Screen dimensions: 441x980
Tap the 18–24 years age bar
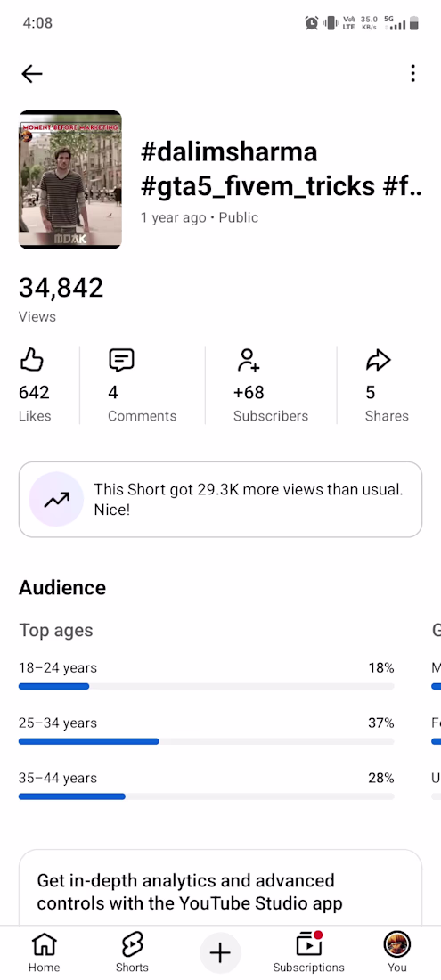[x=206, y=686]
